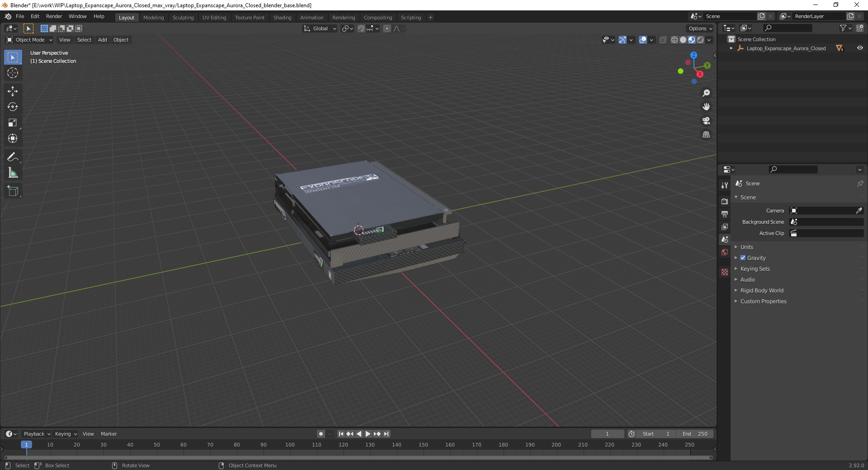868x470 pixels.
Task: Switch to rendered shading mode
Action: [700, 40]
